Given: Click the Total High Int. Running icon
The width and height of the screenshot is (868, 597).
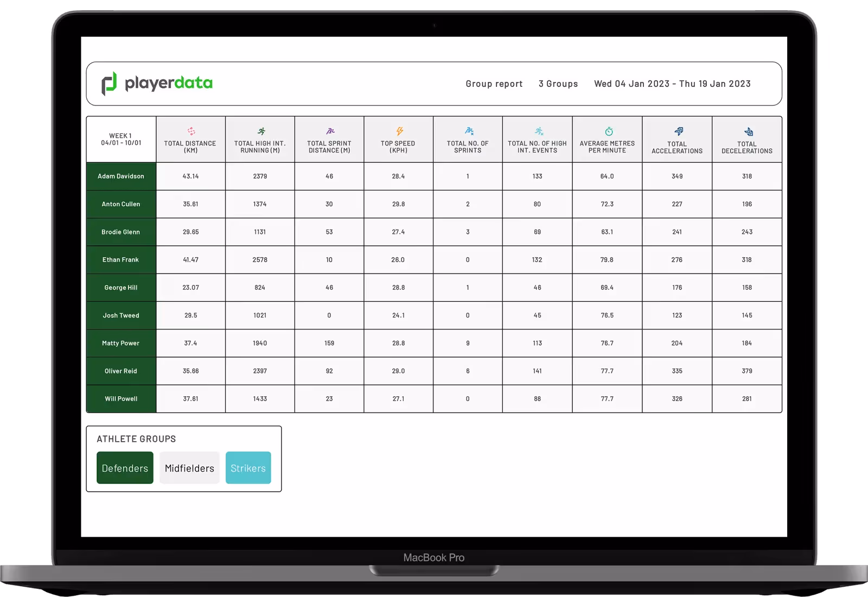Looking at the screenshot, I should click(x=261, y=131).
